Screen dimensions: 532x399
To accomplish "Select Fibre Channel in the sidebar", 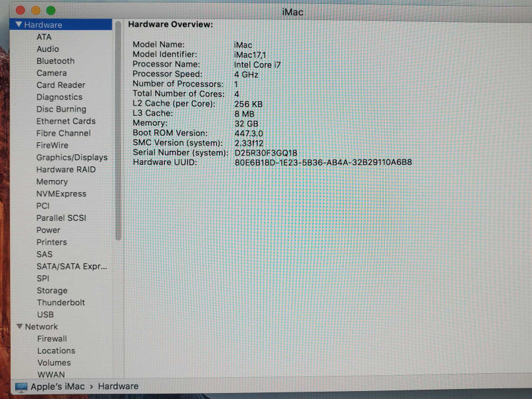I will click(x=63, y=134).
